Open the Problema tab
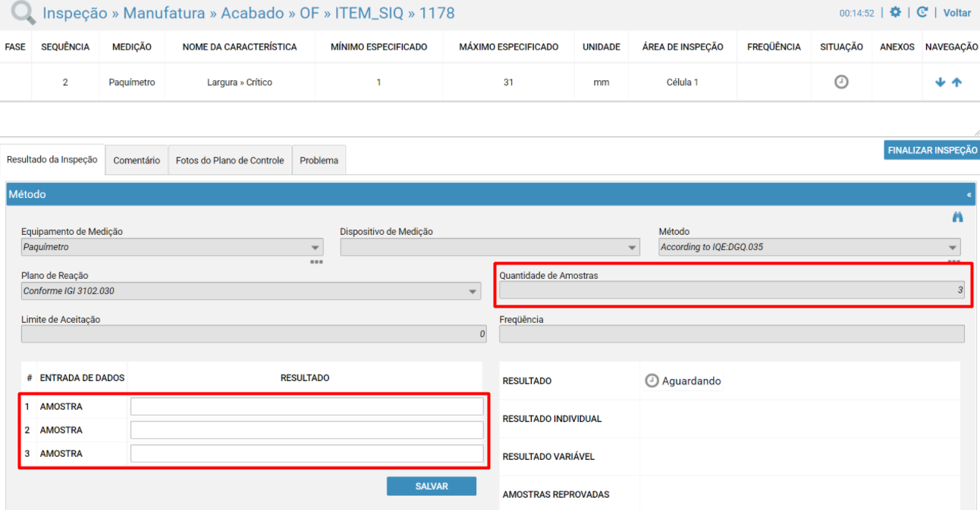980x510 pixels. [x=319, y=161]
